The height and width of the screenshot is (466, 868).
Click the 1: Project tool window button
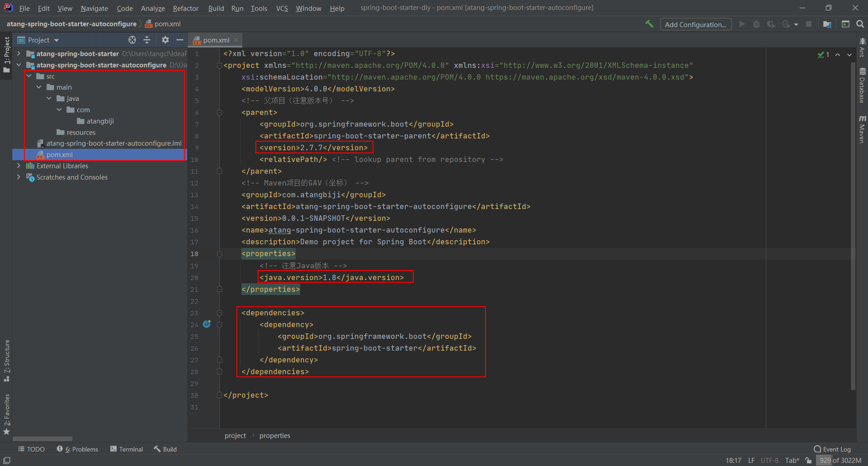point(7,55)
